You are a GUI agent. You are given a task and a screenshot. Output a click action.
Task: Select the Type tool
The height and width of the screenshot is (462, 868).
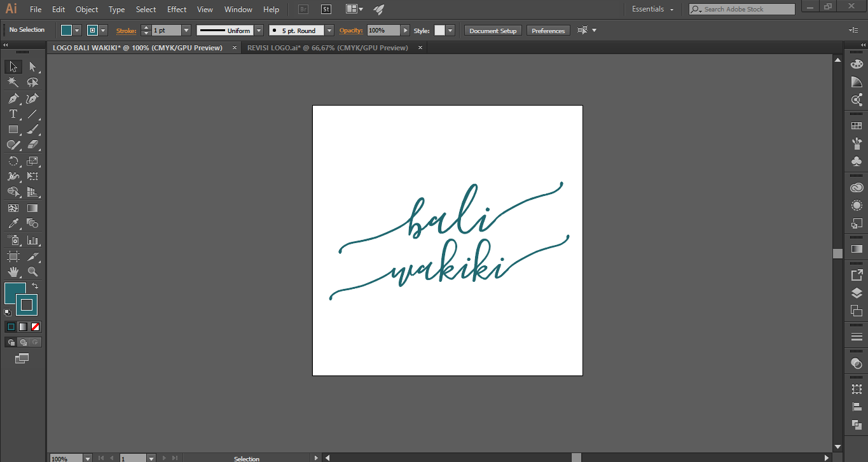coord(13,114)
